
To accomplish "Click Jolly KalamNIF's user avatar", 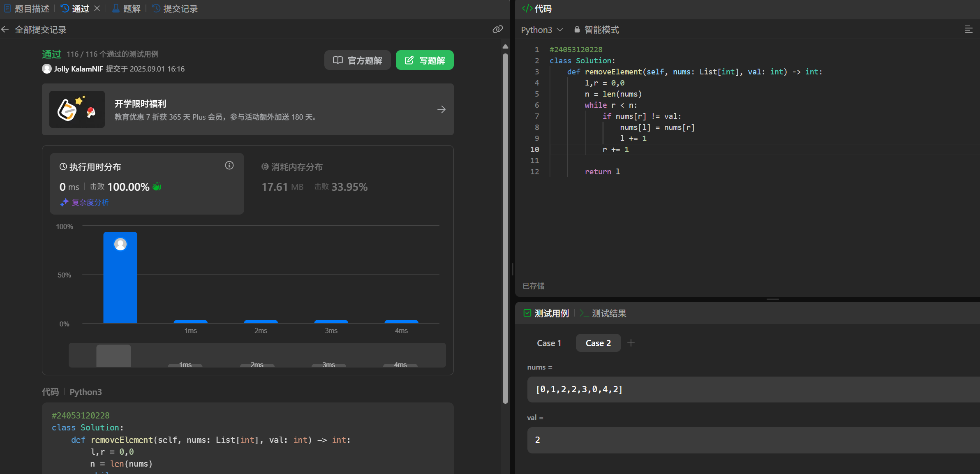I will coord(47,69).
